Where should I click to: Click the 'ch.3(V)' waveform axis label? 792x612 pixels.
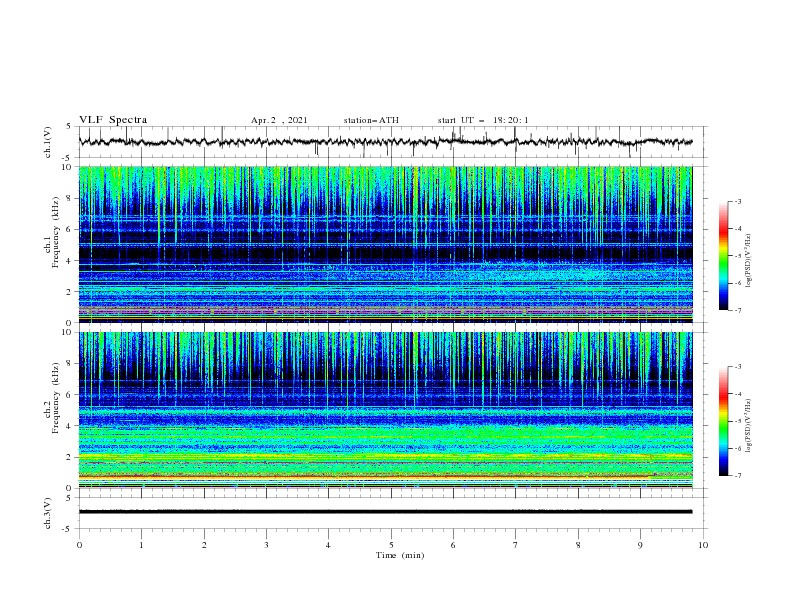click(x=48, y=513)
